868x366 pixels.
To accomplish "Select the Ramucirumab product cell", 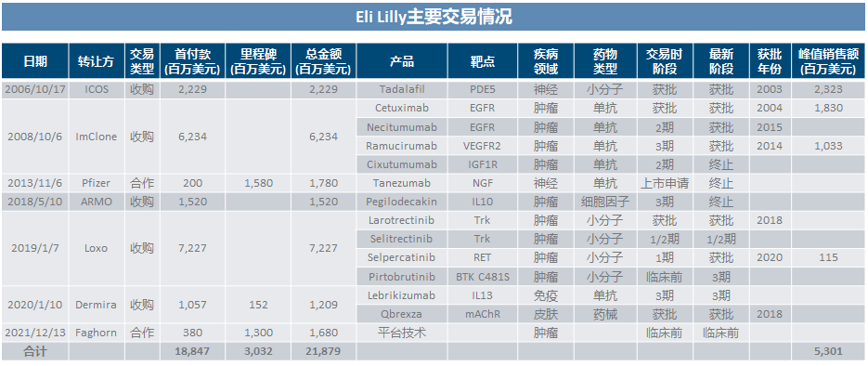I will [402, 146].
